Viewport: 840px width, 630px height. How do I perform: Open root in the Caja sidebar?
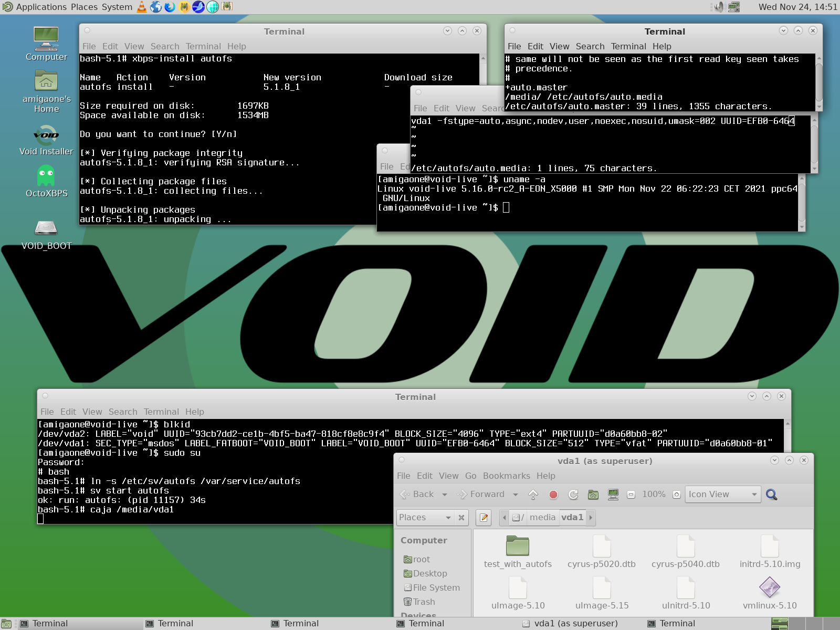point(417,560)
